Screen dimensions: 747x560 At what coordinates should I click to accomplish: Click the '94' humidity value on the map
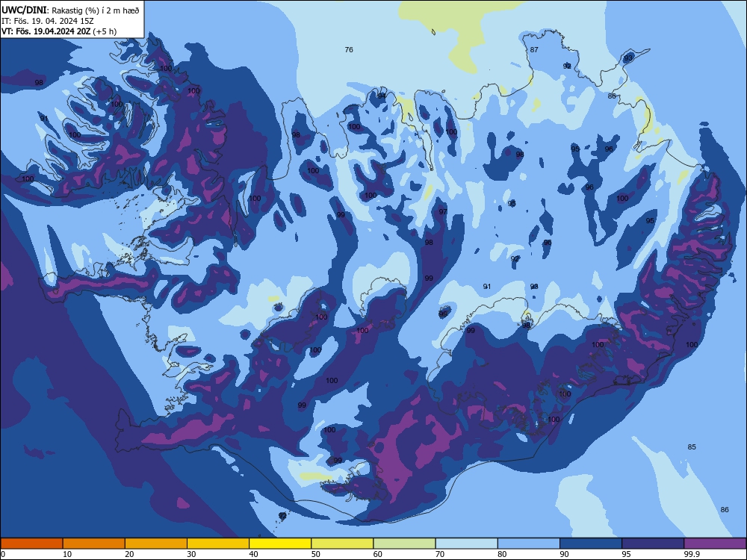click(x=382, y=96)
